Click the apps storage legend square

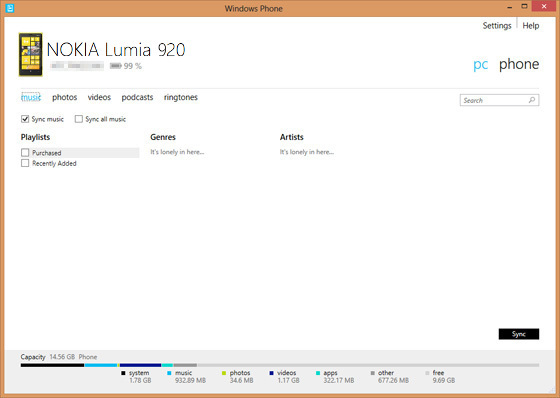tap(318, 373)
